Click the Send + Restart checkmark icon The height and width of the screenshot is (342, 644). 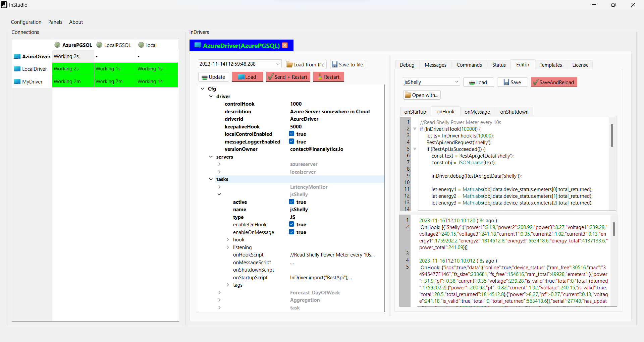270,77
